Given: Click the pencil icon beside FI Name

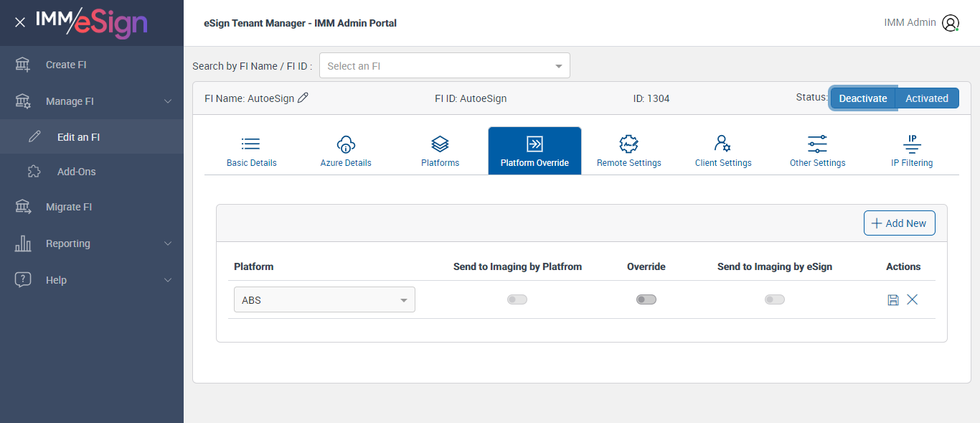Looking at the screenshot, I should [x=303, y=98].
